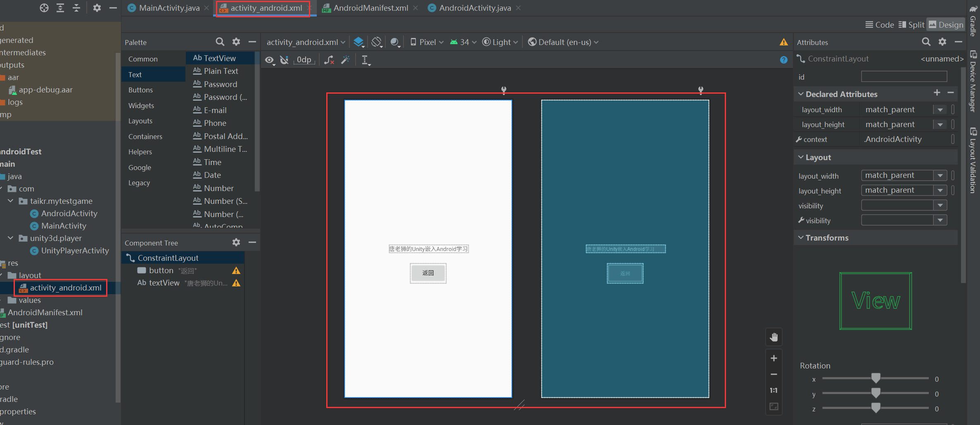Expand all in Project panel

(x=60, y=8)
